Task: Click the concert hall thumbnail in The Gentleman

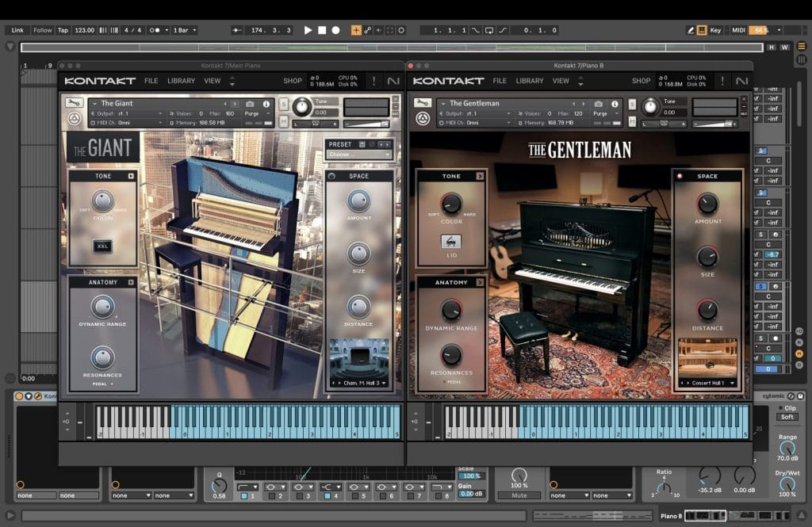Action: coord(707,358)
